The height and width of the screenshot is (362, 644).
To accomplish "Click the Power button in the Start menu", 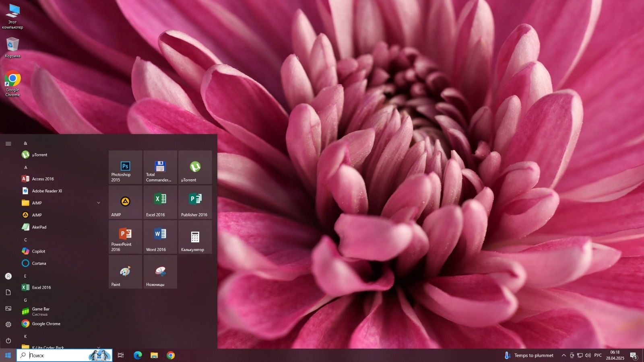I will pos(8,340).
